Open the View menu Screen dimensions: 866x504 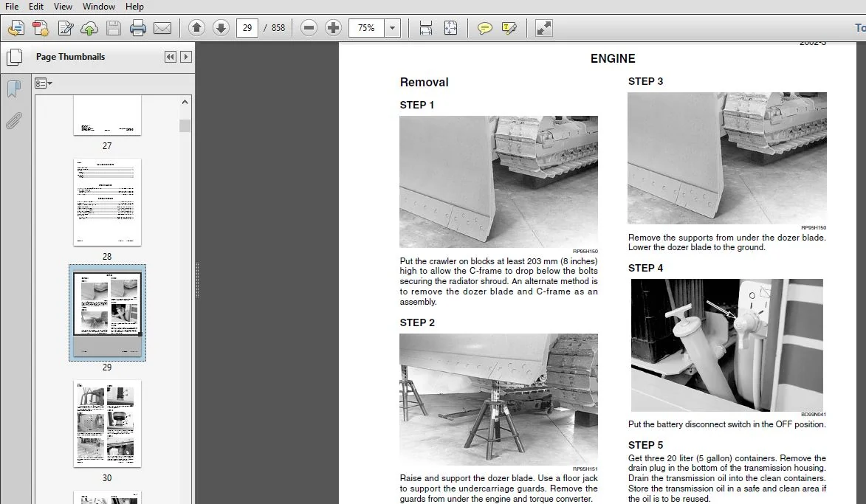point(63,7)
